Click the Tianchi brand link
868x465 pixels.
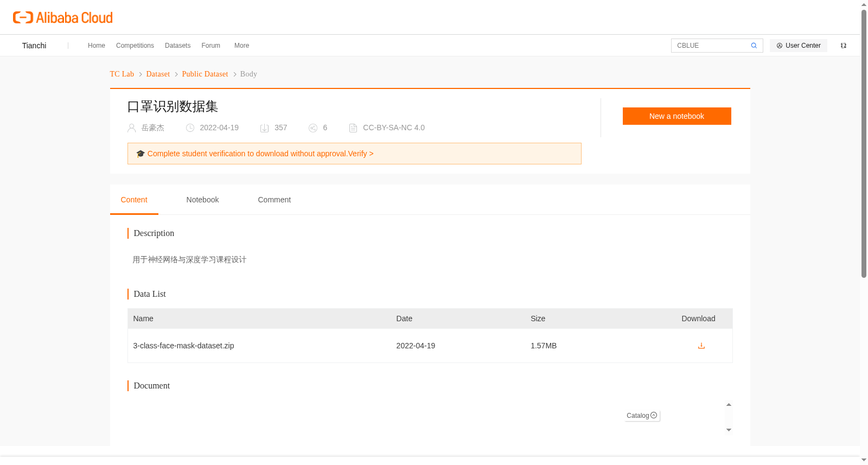click(x=34, y=46)
